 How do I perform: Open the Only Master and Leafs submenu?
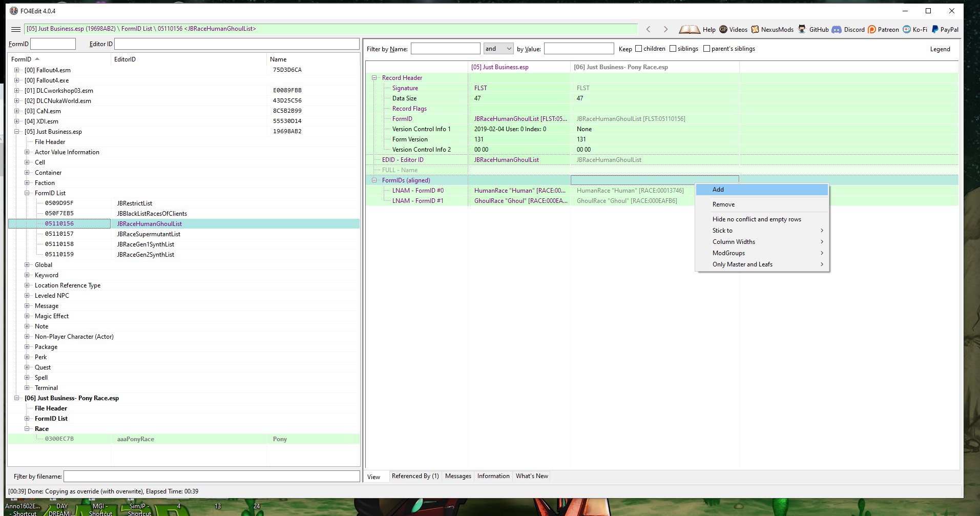[x=762, y=264]
